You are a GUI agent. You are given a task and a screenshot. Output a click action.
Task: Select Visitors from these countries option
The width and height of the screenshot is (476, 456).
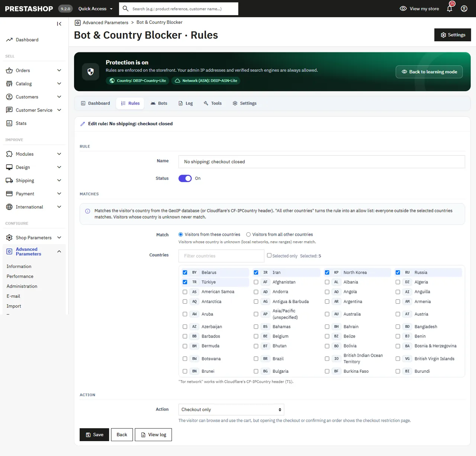(181, 235)
